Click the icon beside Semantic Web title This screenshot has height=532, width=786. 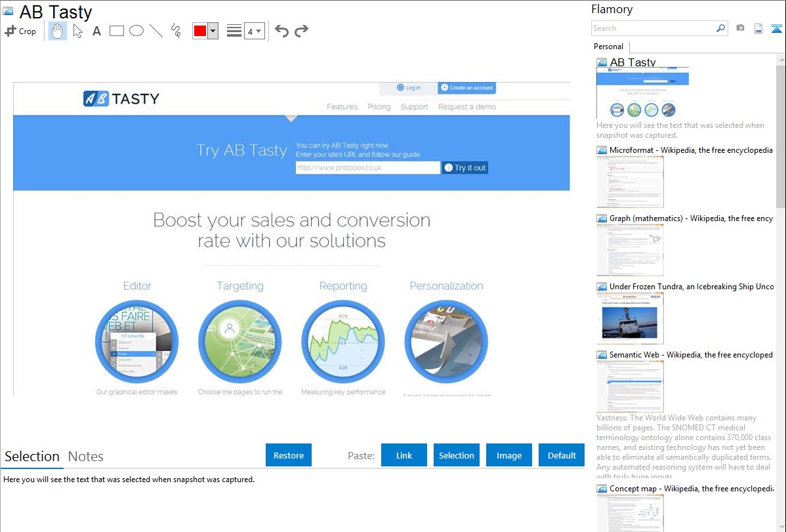(x=602, y=354)
